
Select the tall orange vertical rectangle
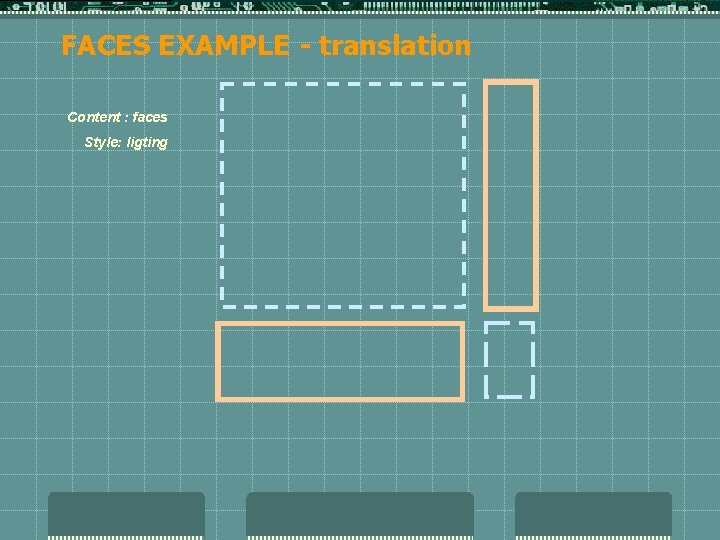(511, 195)
